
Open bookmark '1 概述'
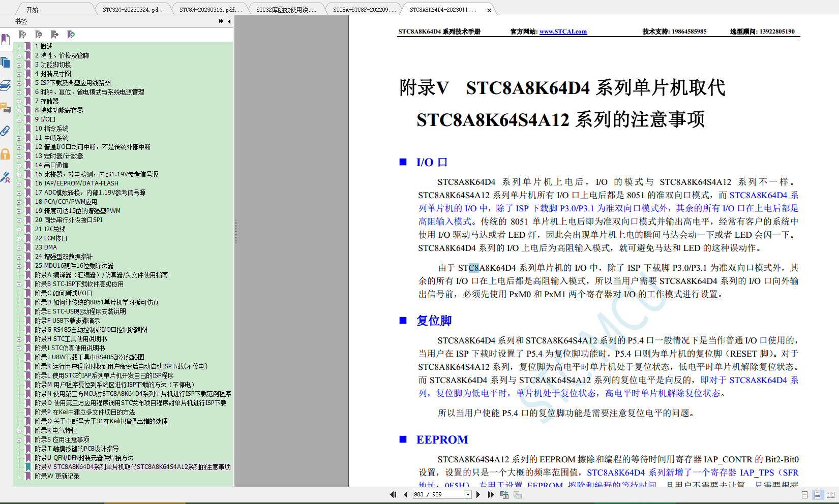44,46
